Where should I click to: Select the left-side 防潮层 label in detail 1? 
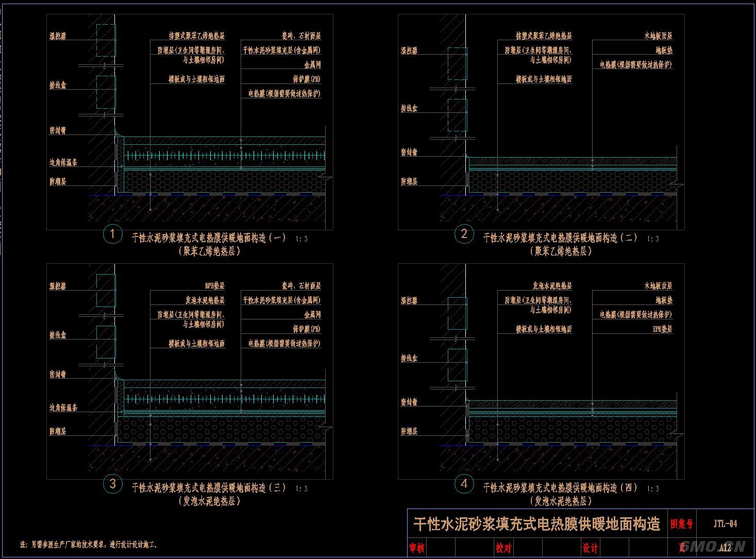pyautogui.click(x=58, y=181)
